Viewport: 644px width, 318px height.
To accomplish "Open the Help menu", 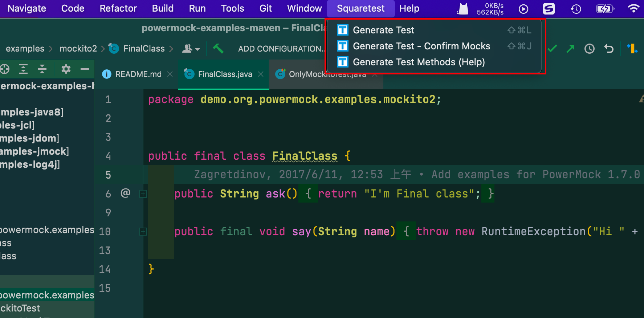I will [x=409, y=8].
